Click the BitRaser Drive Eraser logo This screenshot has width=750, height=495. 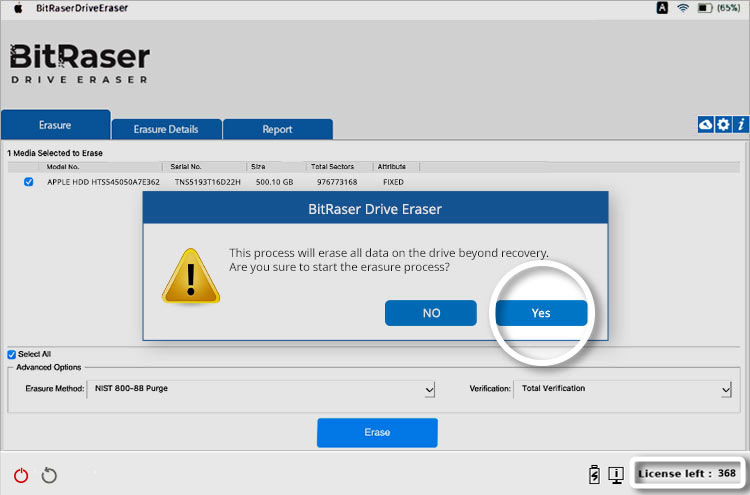click(x=80, y=64)
